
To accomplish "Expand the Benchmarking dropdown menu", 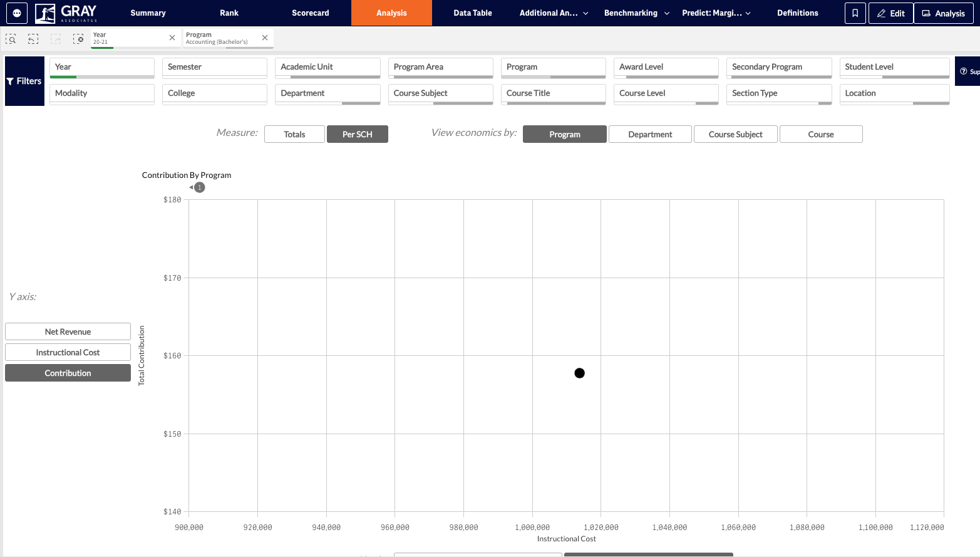I will [636, 13].
